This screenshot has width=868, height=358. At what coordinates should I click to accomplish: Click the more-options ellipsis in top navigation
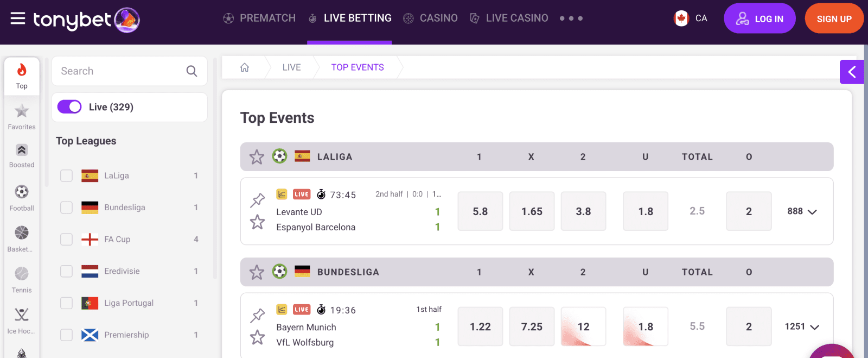pos(571,18)
